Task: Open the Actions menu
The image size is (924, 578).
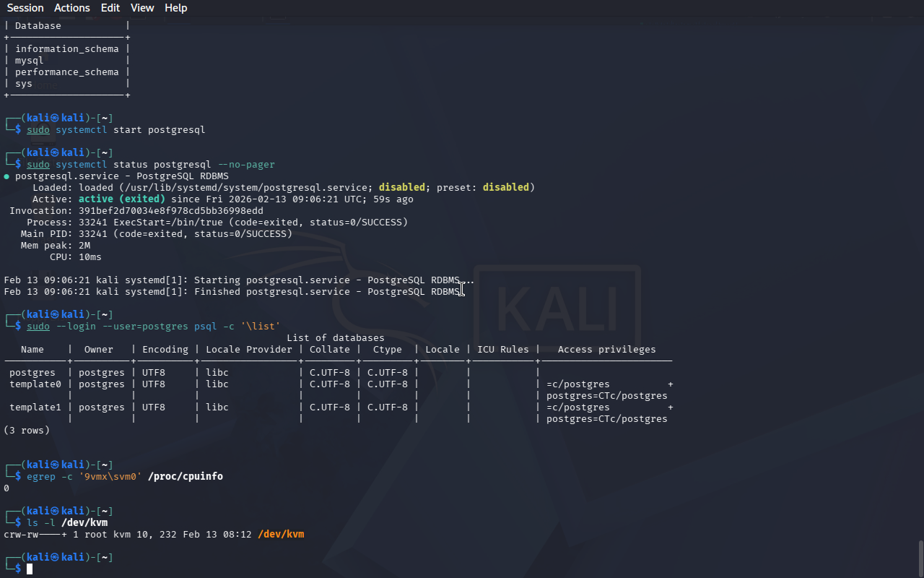Action: click(x=72, y=8)
